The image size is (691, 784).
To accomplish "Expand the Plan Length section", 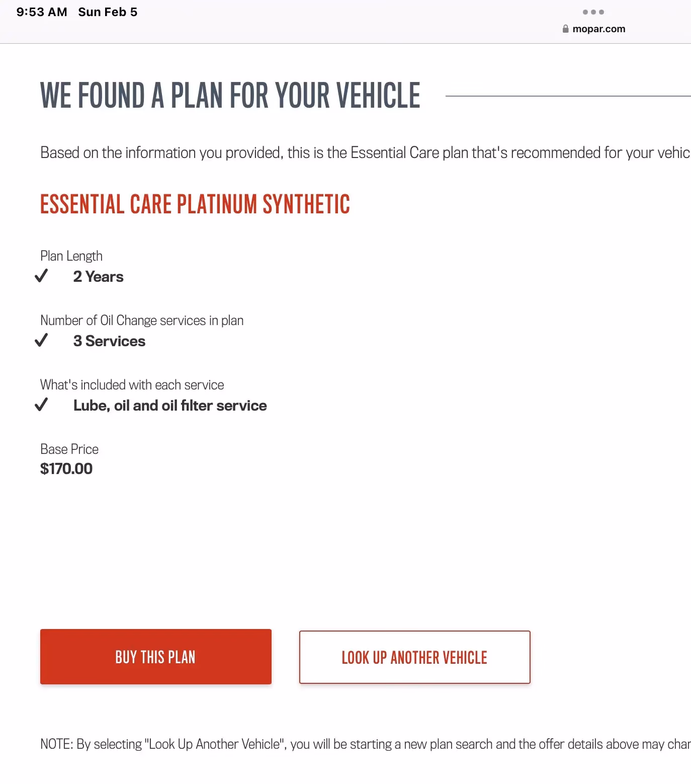I will (x=71, y=256).
